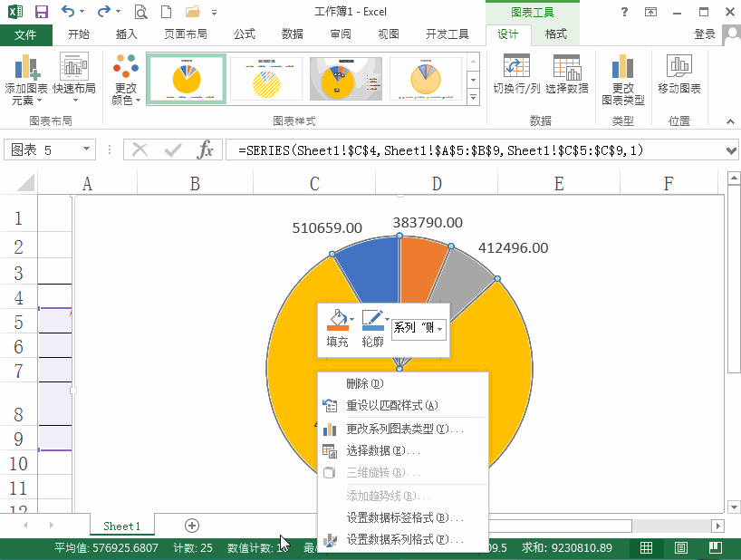
Task: Expand the Name Box dropdown arrow
Action: [86, 150]
